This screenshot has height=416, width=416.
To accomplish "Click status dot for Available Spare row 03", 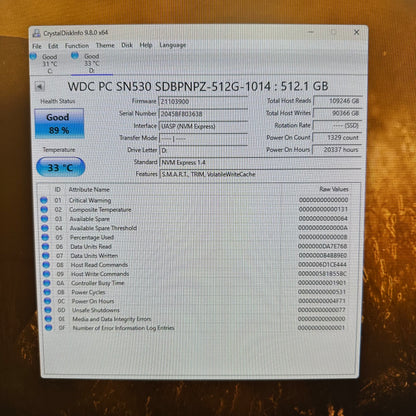I will coord(44,219).
